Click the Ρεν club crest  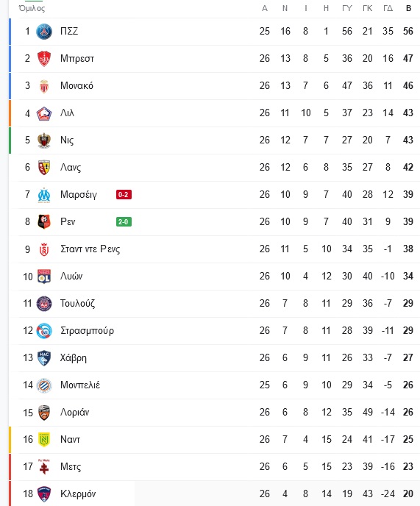click(44, 222)
